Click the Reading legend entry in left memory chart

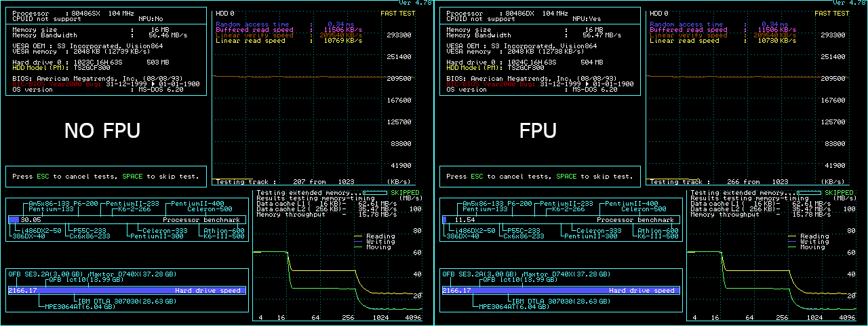[x=374, y=236]
